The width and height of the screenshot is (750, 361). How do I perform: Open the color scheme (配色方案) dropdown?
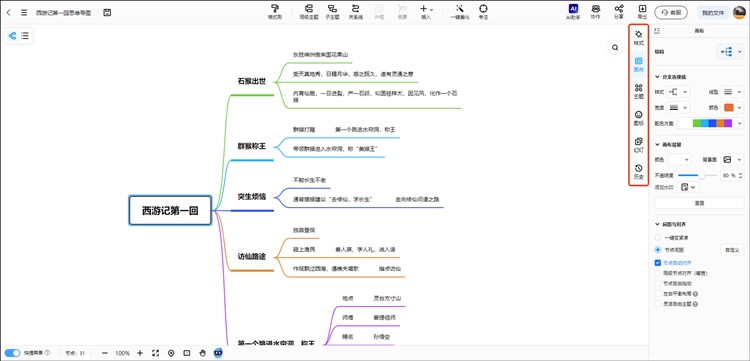(x=711, y=123)
